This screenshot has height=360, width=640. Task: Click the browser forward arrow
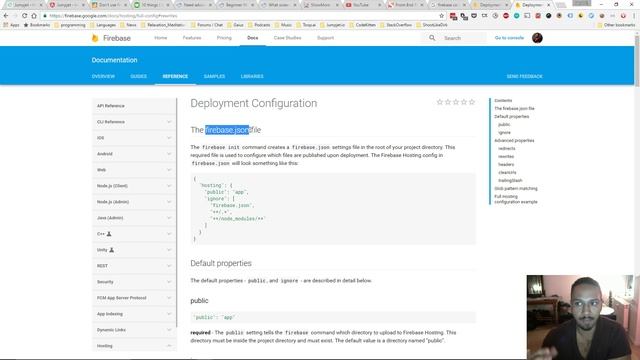[x=15, y=16]
